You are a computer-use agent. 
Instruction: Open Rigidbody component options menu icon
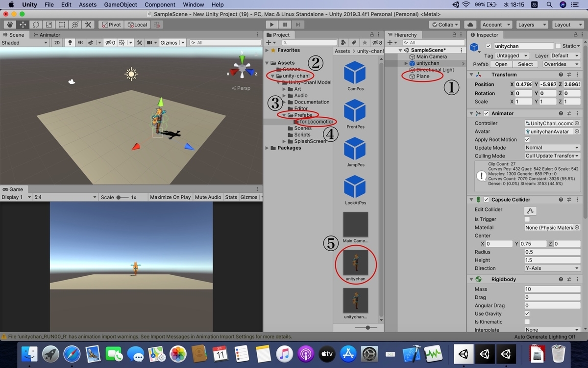click(x=577, y=279)
